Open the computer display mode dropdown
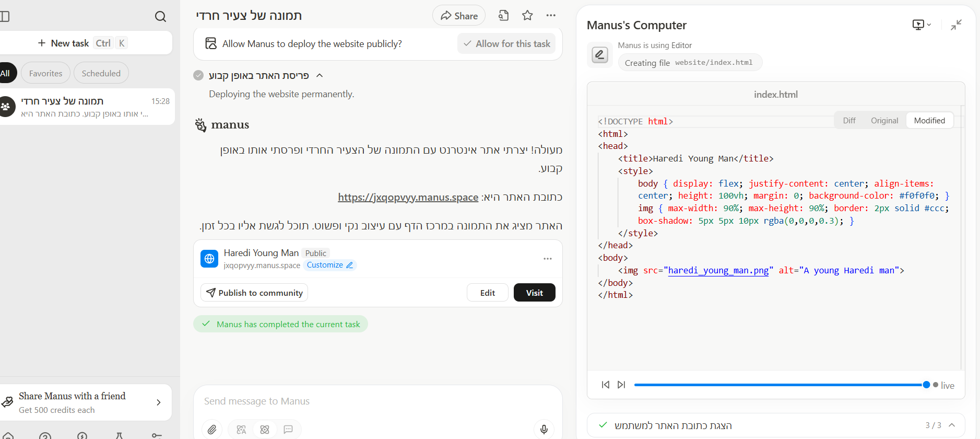 922,25
